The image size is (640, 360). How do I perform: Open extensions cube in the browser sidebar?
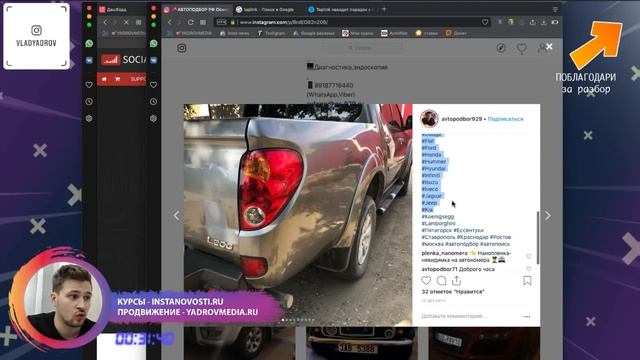pyautogui.click(x=153, y=118)
